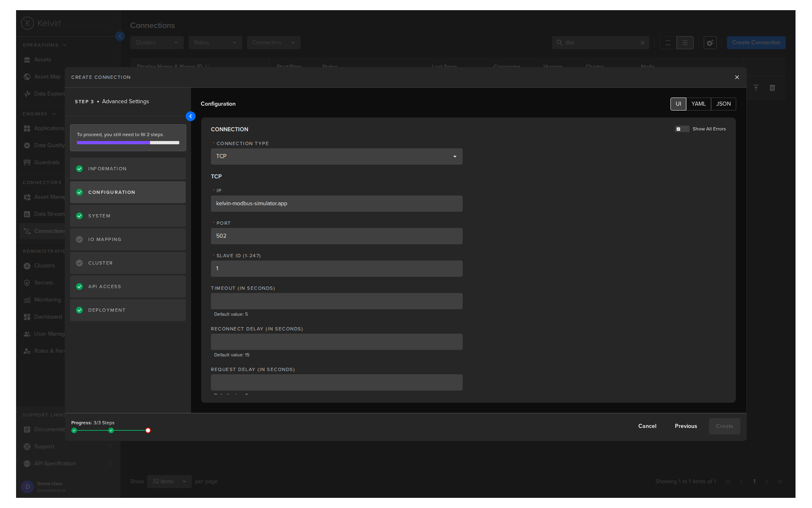Click the red final step progress marker

(148, 431)
